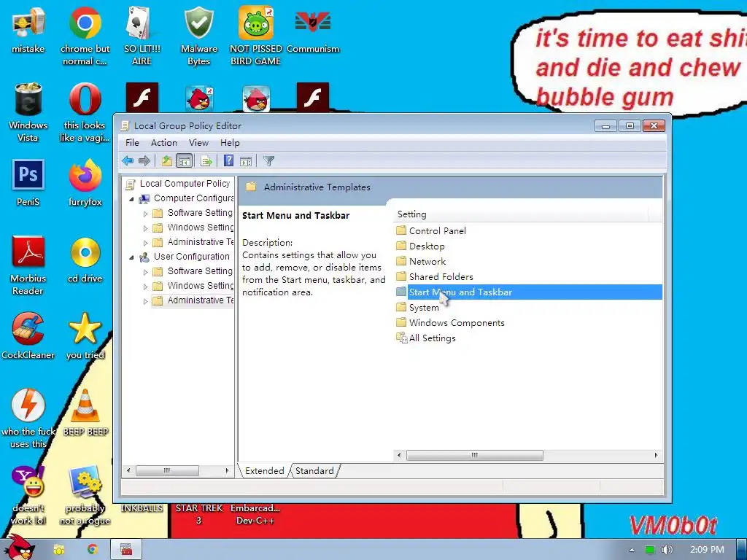The image size is (747, 560).
Task: Select the Shared Folders entry
Action: point(441,276)
